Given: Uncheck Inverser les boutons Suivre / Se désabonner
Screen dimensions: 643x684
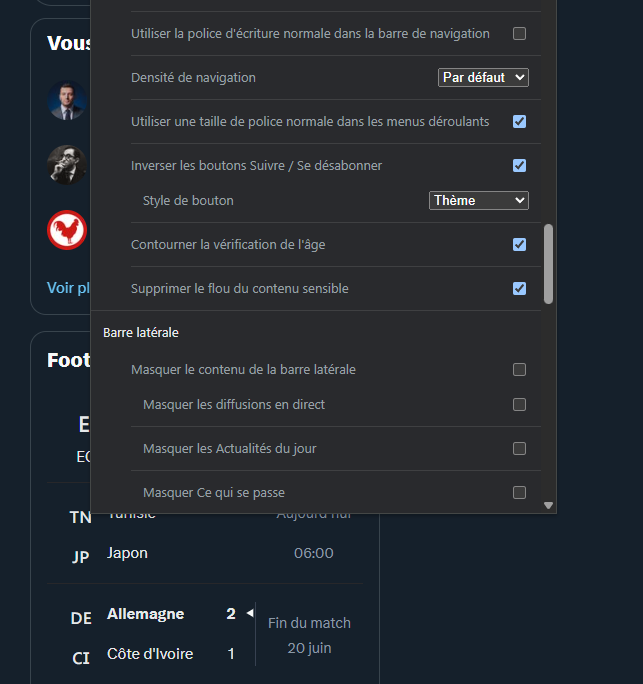Looking at the screenshot, I should pos(519,165).
